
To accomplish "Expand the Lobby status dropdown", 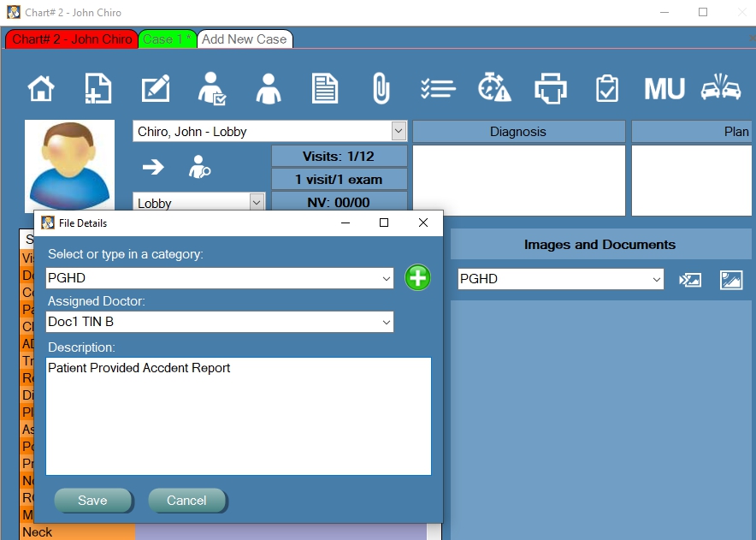I will pos(258,203).
